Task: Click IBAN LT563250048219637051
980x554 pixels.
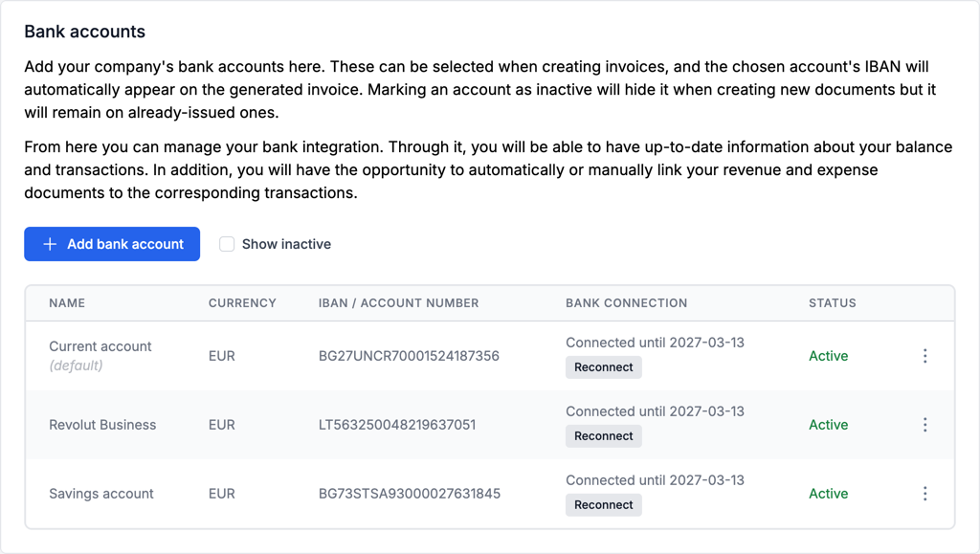Action: coord(397,425)
